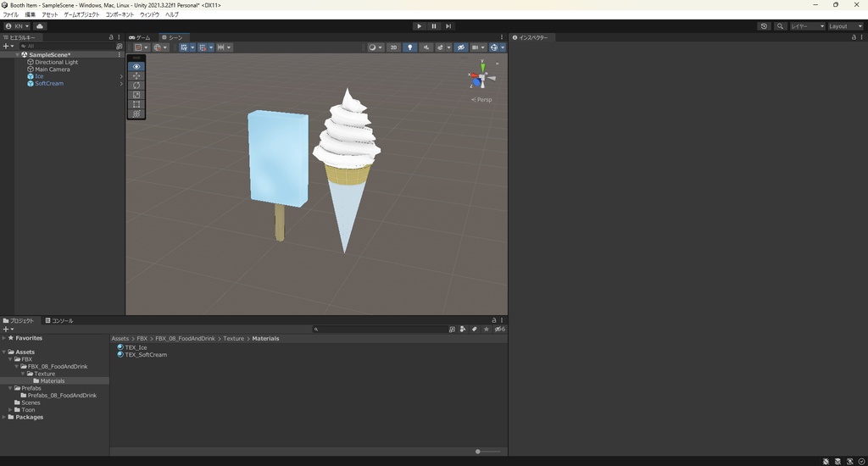The image size is (868, 466).
Task: Open the レイヤー (Layers) dropdown
Action: 807,26
